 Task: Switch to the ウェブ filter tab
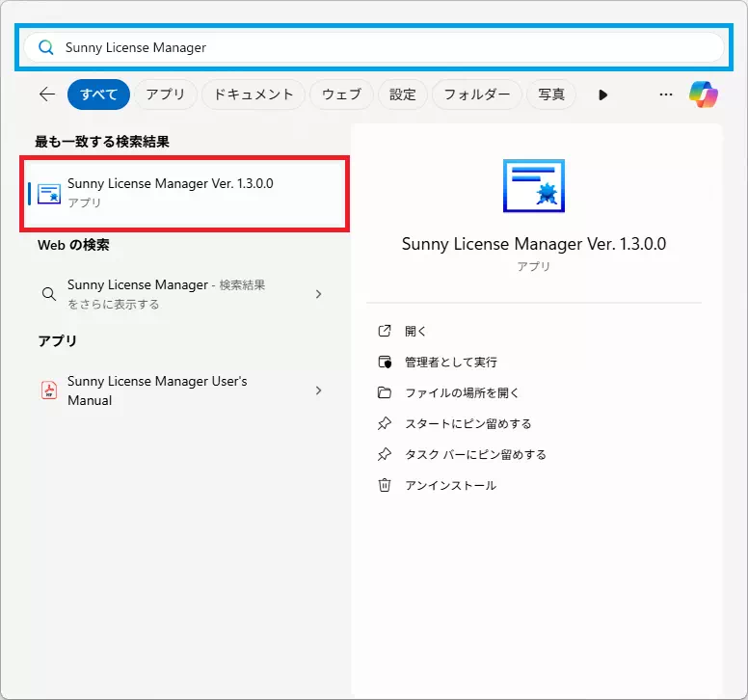tap(341, 94)
